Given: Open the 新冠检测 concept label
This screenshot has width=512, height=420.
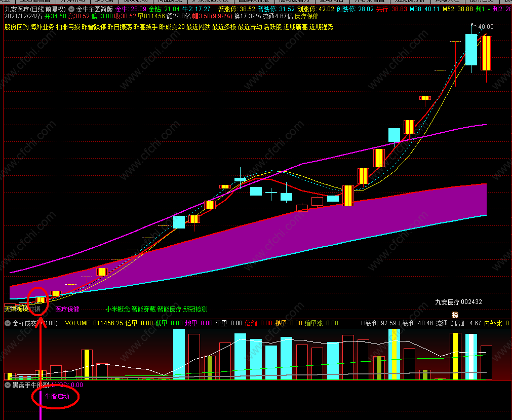Looking at the screenshot, I should click(195, 309).
